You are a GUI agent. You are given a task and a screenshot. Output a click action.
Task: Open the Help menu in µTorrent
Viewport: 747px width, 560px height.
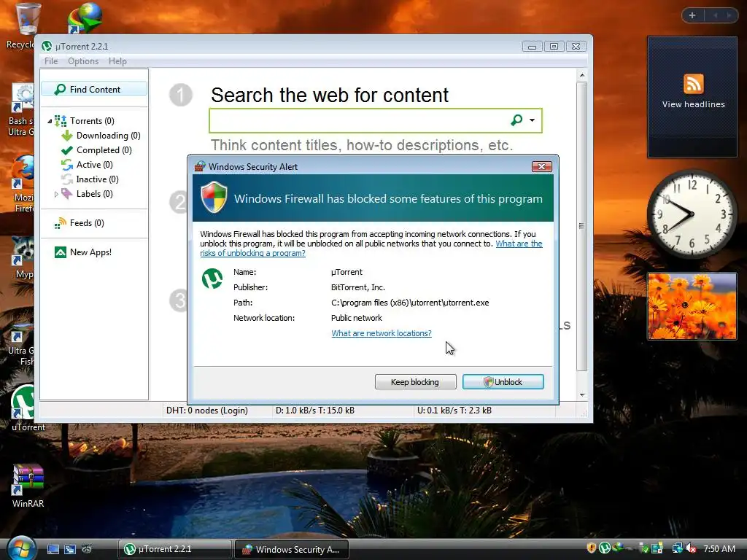pos(117,61)
